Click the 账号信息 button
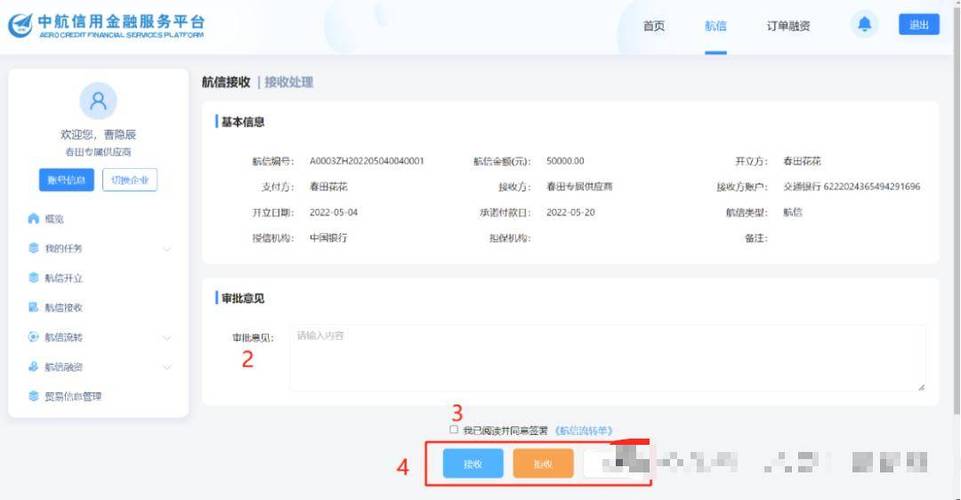This screenshot has height=500, width=961. click(66, 180)
